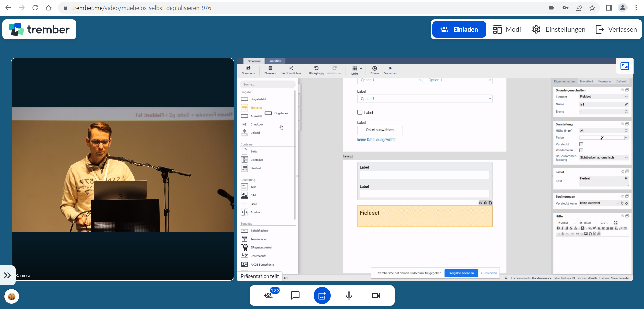644x309 pixels.
Task: Expand the Mehr grid dropdown
Action: click(x=356, y=70)
